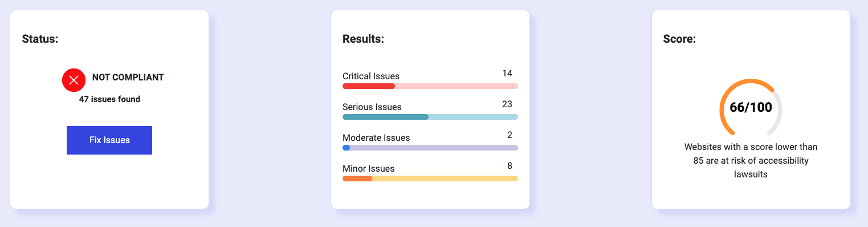Viewport: 868px width, 227px height.
Task: Click the Serious Issues label
Action: click(372, 107)
